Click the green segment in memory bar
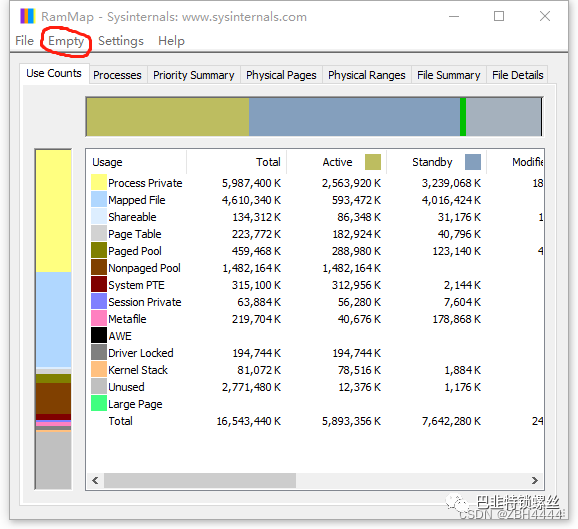Viewport: 578px width, 529px height. [x=463, y=117]
